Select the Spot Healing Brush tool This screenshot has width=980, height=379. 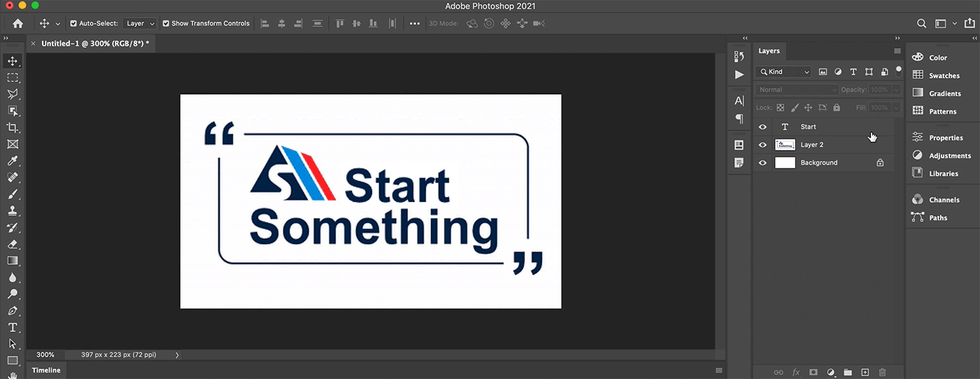tap(13, 178)
